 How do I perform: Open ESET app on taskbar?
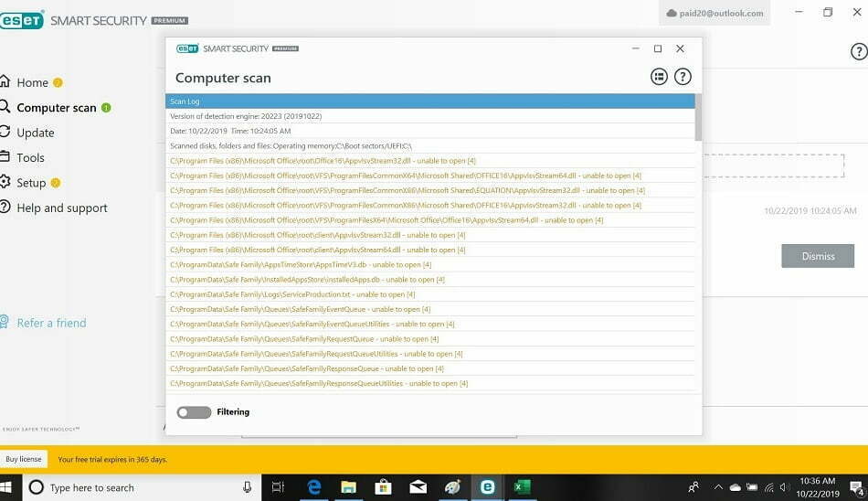487,487
